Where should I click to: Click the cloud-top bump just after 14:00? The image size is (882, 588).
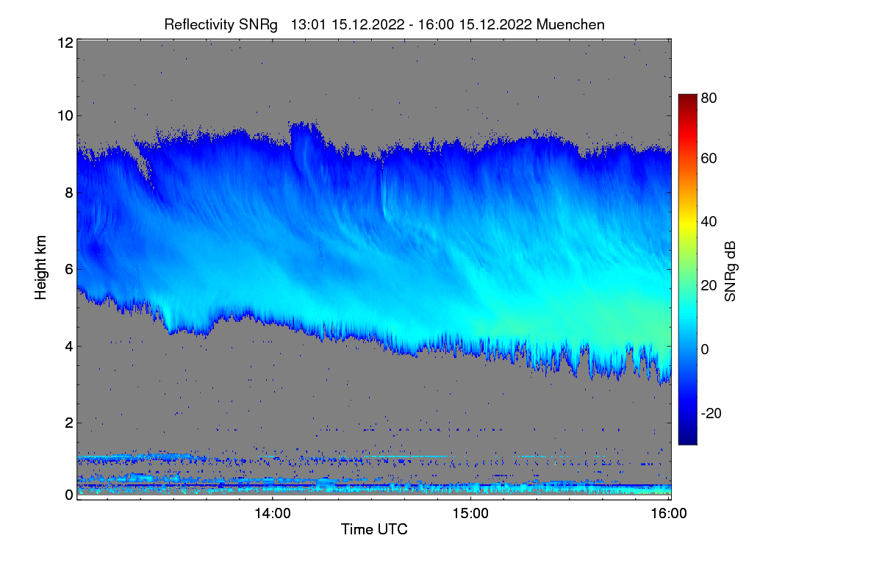[305, 132]
